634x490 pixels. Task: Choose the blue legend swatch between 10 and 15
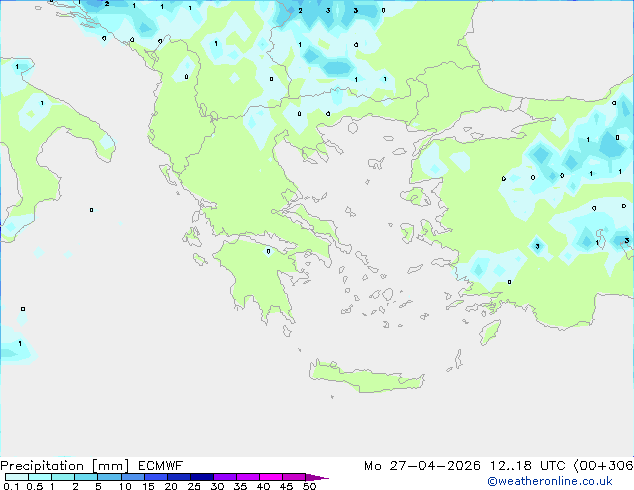coord(133,477)
